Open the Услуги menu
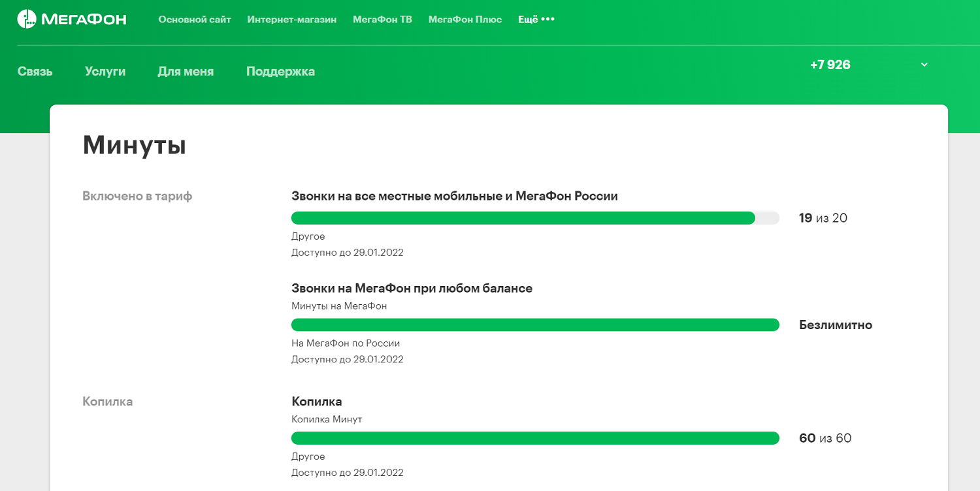This screenshot has width=980, height=491. tap(105, 71)
